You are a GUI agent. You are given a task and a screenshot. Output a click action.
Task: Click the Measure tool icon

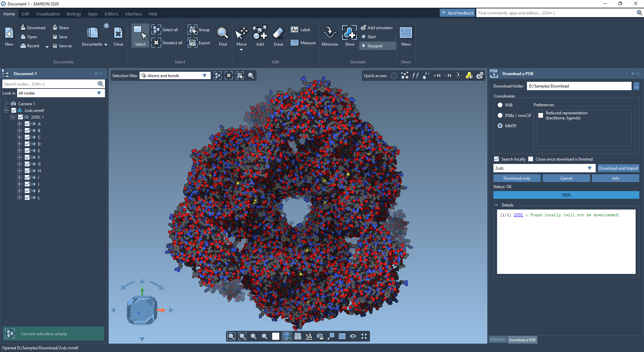coord(294,43)
